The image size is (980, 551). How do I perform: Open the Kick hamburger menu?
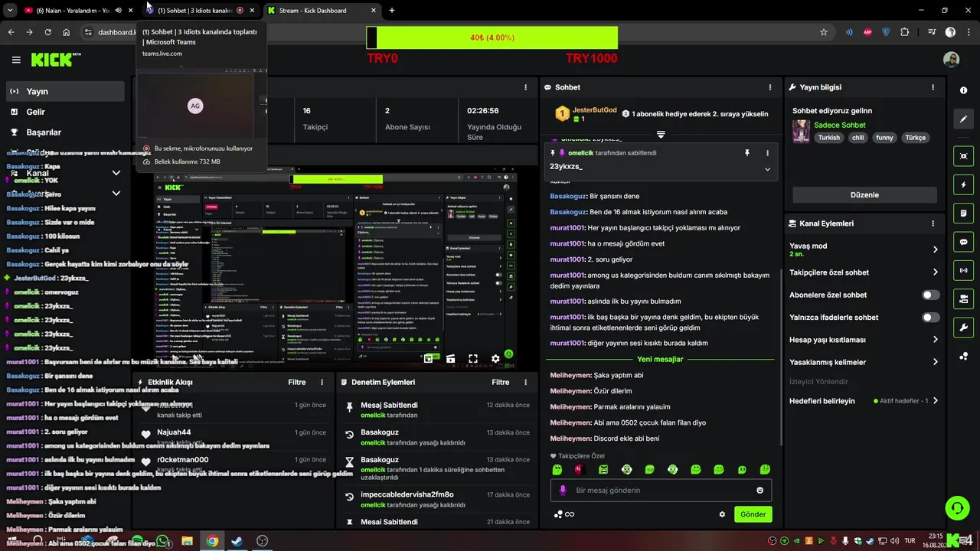click(x=16, y=60)
